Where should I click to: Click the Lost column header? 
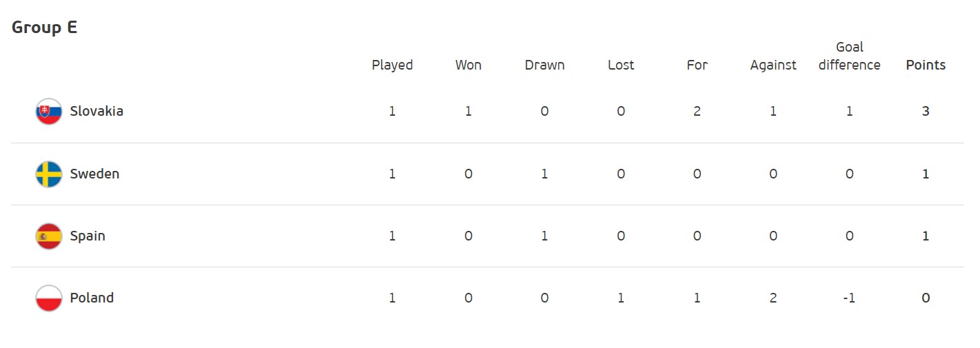pyautogui.click(x=621, y=65)
